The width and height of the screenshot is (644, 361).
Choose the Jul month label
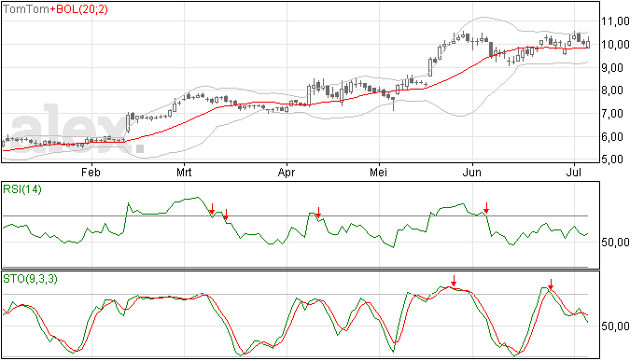(x=574, y=172)
